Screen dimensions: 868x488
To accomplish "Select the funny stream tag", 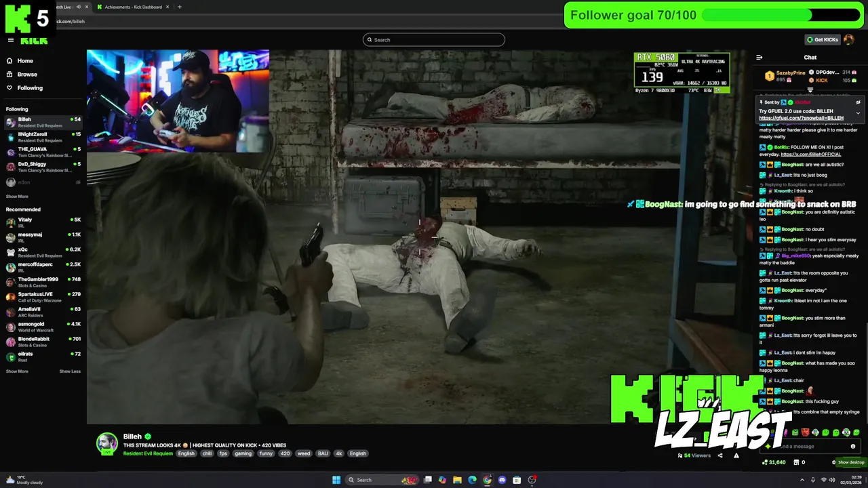I will 266,453.
